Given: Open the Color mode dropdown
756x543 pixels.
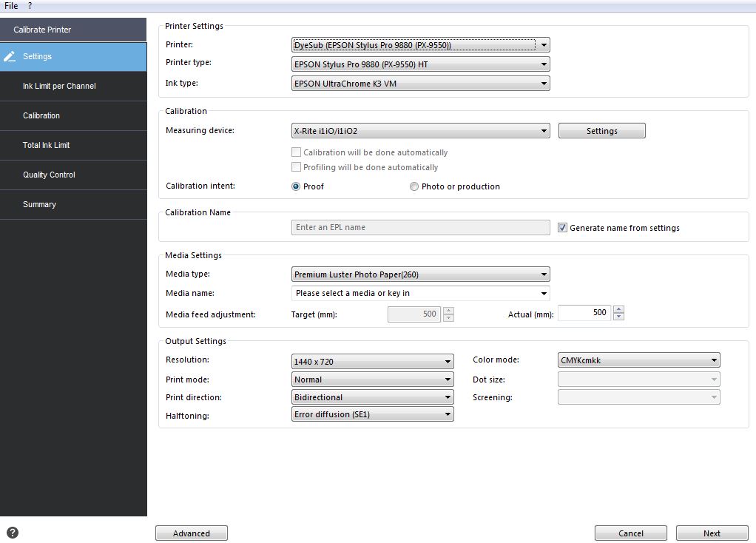Looking at the screenshot, I should point(715,360).
